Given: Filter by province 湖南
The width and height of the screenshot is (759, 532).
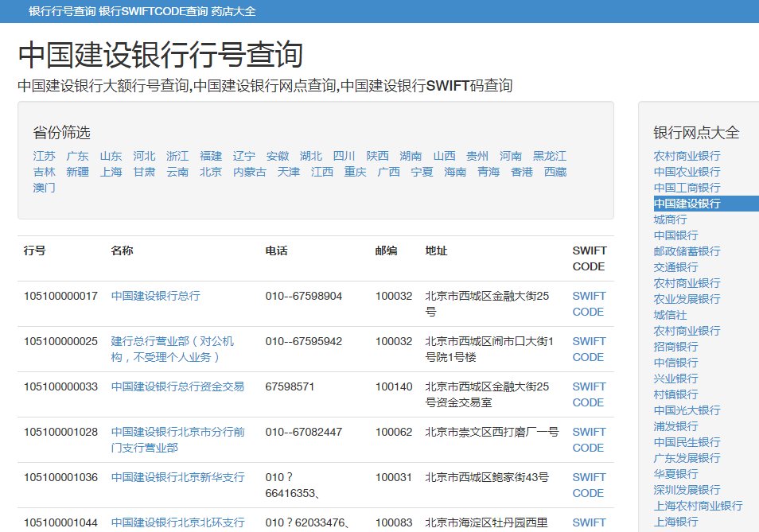Looking at the screenshot, I should pyautogui.click(x=411, y=156).
